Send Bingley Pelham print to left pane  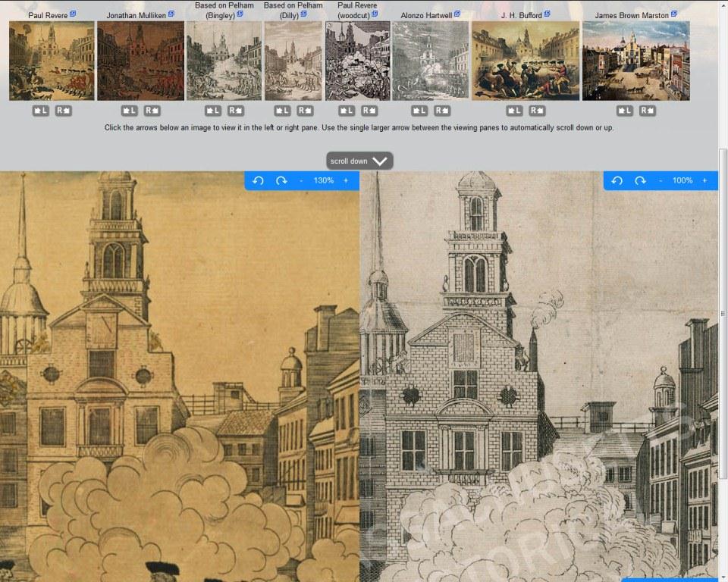tap(213, 111)
